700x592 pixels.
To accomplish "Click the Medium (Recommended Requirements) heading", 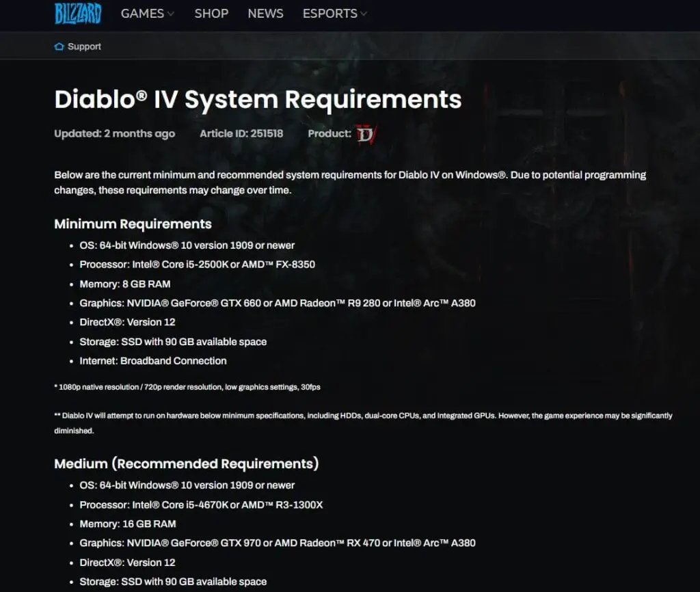I will click(187, 463).
